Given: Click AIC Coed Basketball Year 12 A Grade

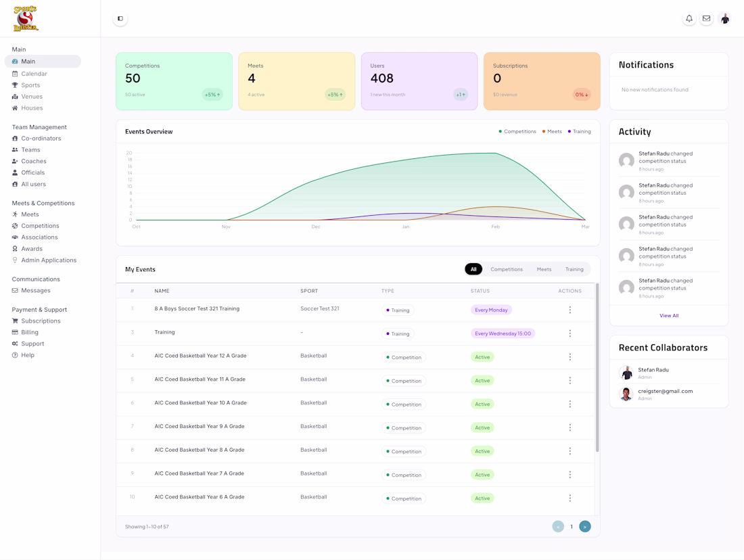Looking at the screenshot, I should click(x=200, y=356).
